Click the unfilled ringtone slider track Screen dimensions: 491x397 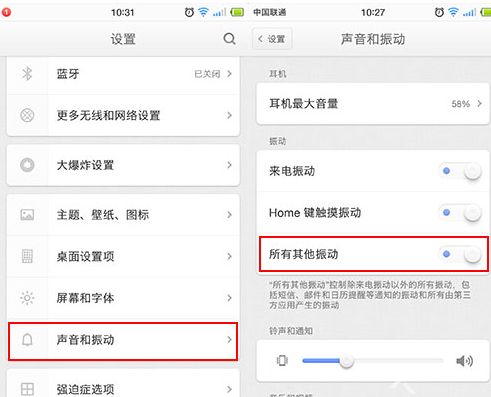click(x=398, y=361)
